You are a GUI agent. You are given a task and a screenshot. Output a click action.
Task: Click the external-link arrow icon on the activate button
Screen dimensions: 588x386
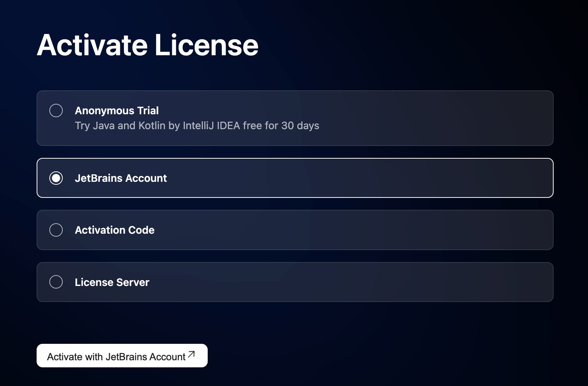191,354
